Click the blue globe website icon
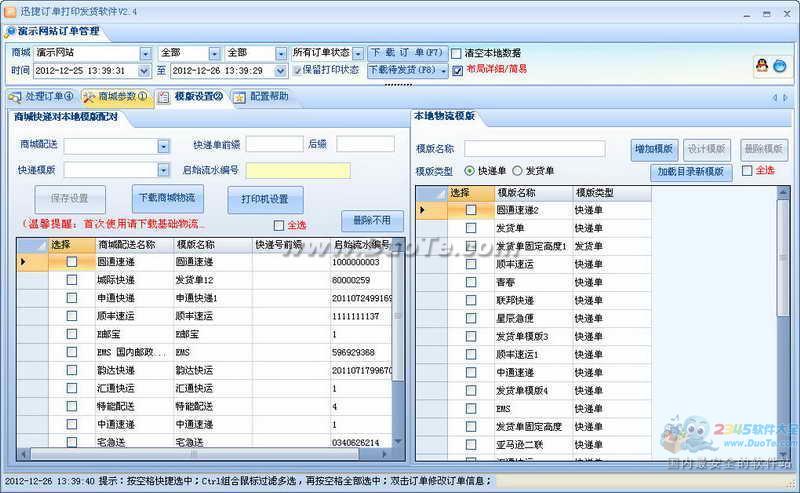 (780, 66)
